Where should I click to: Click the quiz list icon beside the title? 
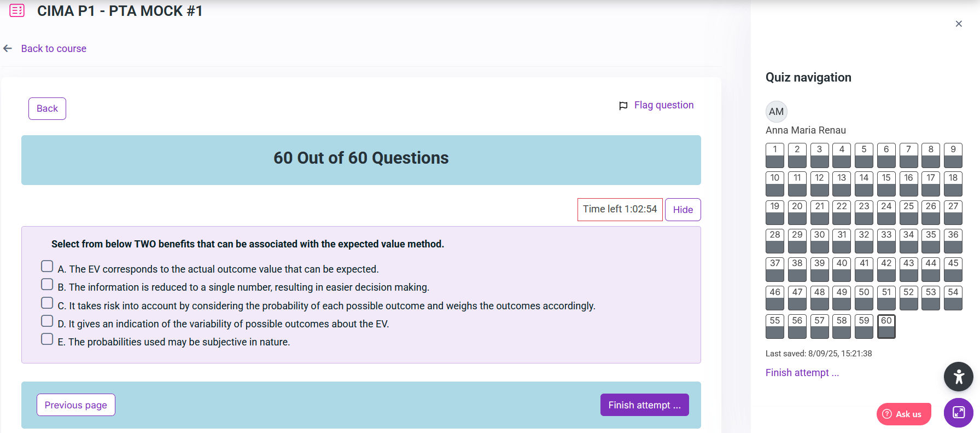(17, 10)
